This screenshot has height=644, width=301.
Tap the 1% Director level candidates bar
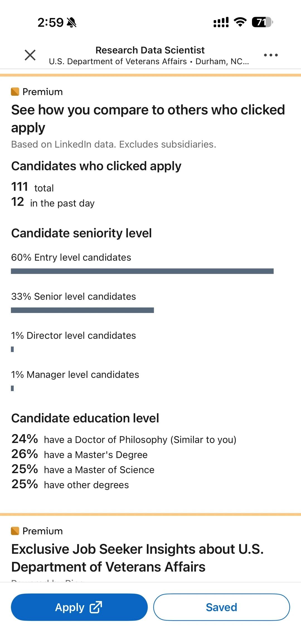[x=12, y=349]
